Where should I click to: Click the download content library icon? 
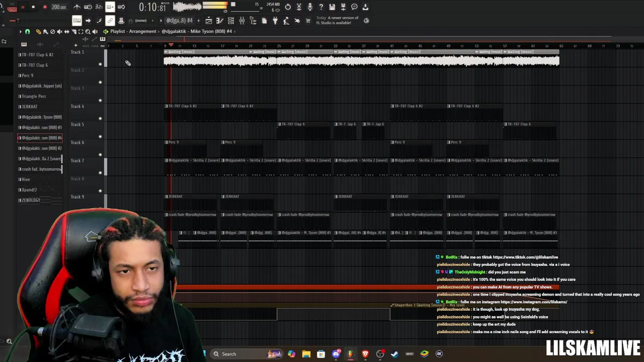click(x=365, y=7)
